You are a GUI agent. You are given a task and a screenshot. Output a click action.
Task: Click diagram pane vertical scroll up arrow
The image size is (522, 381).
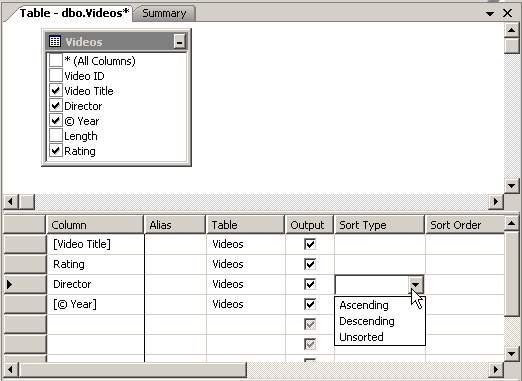[x=511, y=31]
